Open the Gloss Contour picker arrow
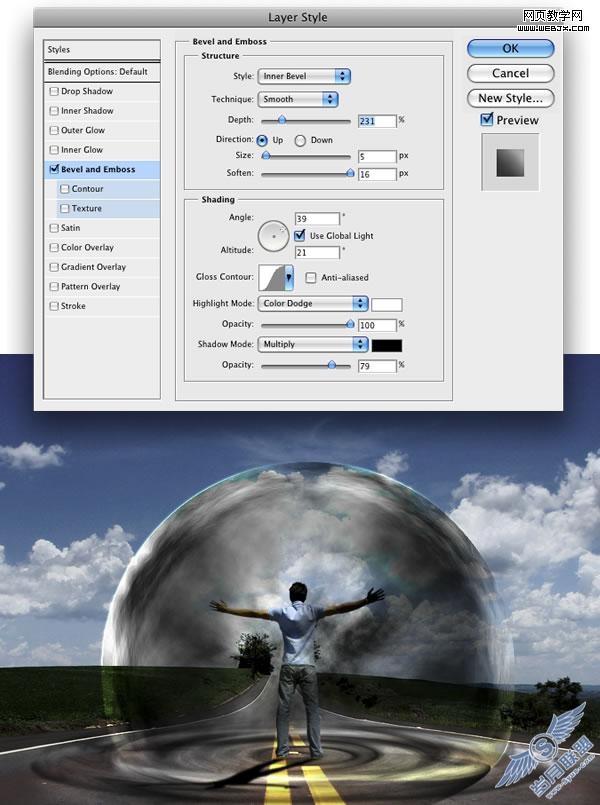This screenshot has height=805, width=600. (x=289, y=278)
